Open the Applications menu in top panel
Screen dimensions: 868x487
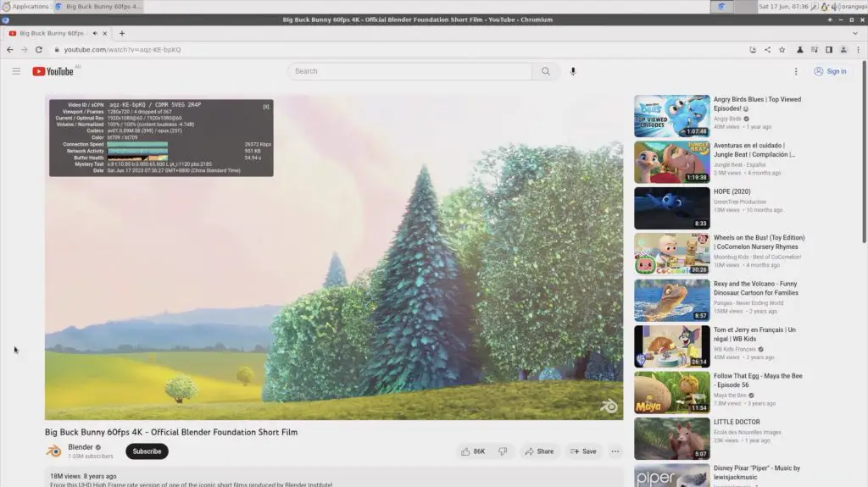point(25,6)
